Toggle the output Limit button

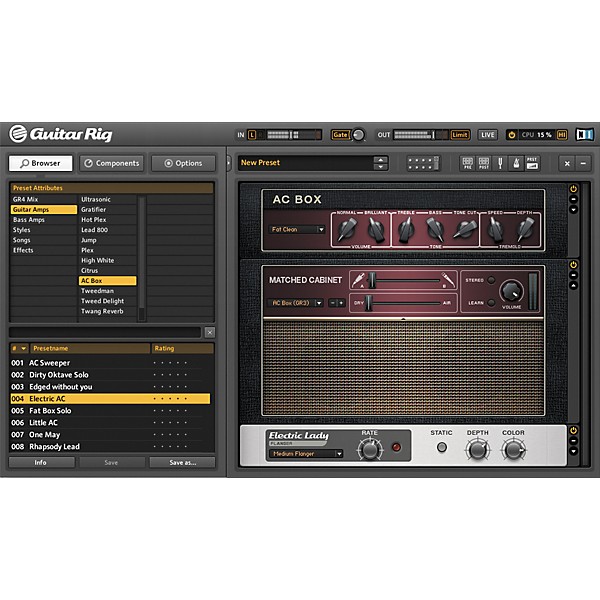pyautogui.click(x=460, y=135)
